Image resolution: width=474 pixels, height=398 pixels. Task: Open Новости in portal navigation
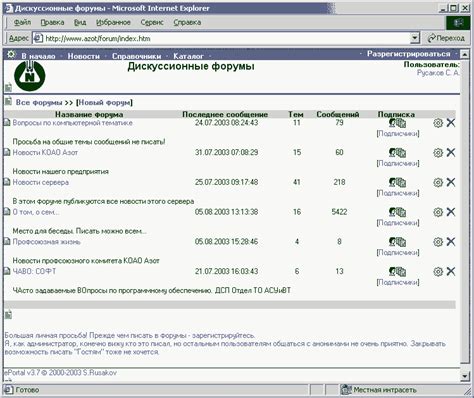(84, 56)
